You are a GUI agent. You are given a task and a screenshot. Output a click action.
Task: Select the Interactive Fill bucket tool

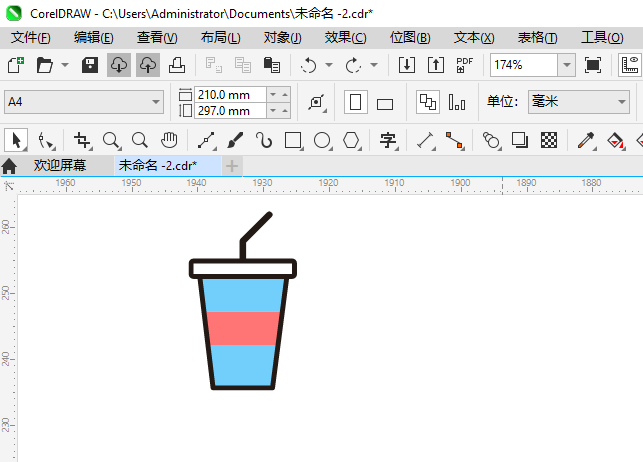615,140
